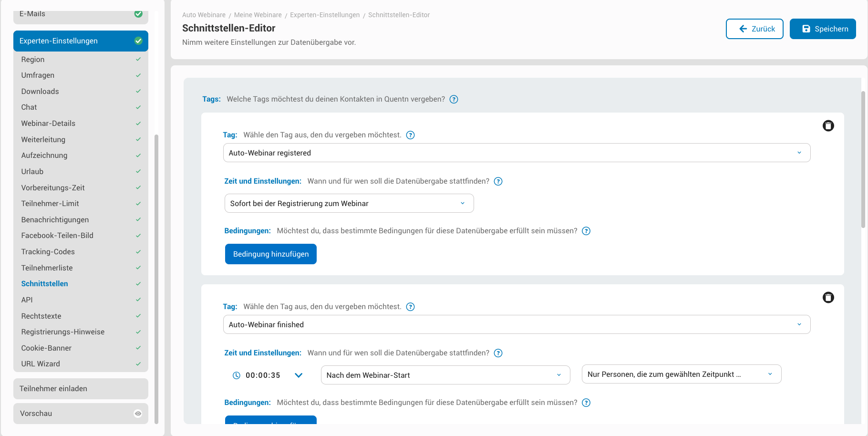Screen dimensions: 868x436
Task: Click the first Bedingung hinzufügen button
Action: [270, 254]
